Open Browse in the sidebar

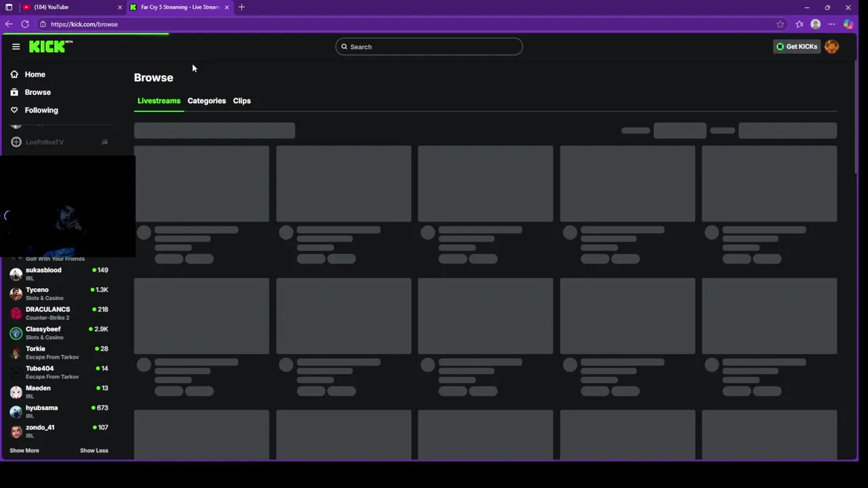pos(38,92)
